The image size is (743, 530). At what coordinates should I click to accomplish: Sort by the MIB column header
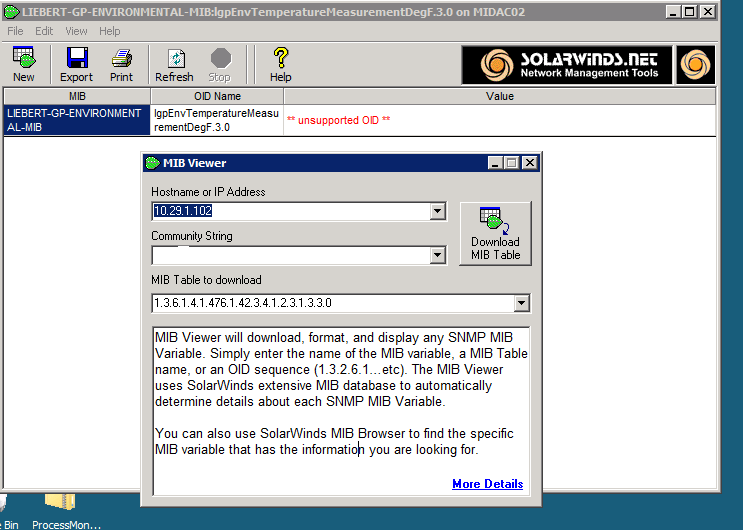tap(77, 96)
